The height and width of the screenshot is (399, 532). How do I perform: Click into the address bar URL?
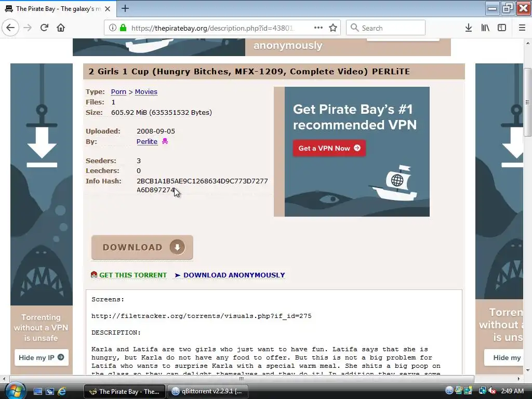[x=212, y=28]
